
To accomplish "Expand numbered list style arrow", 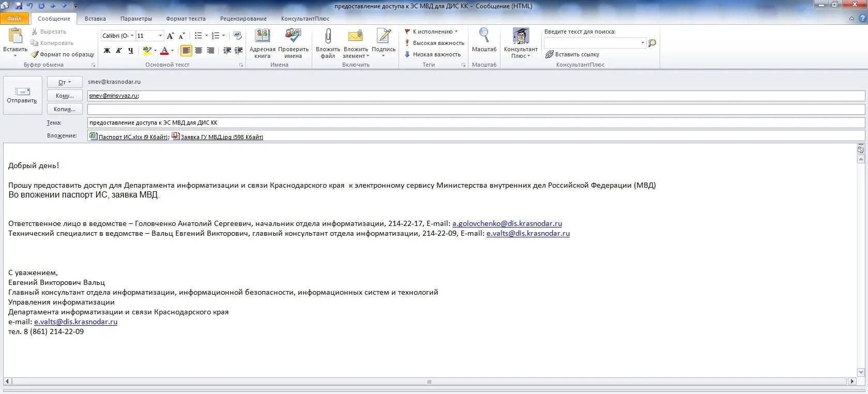I will (x=224, y=36).
